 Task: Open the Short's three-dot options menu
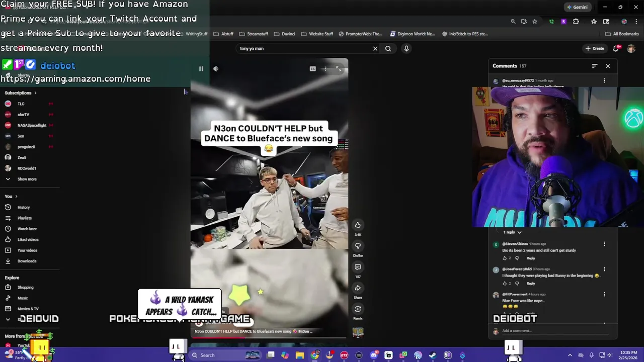[x=326, y=69]
